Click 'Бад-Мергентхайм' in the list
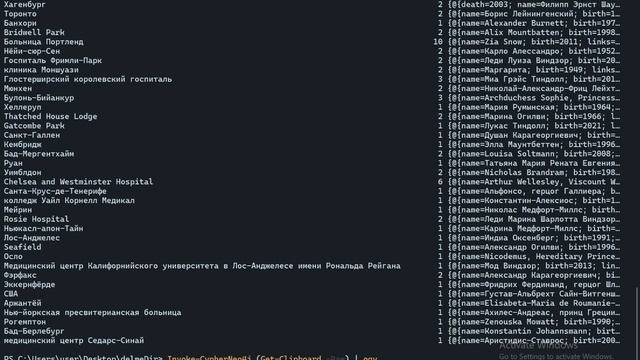 click(39, 154)
